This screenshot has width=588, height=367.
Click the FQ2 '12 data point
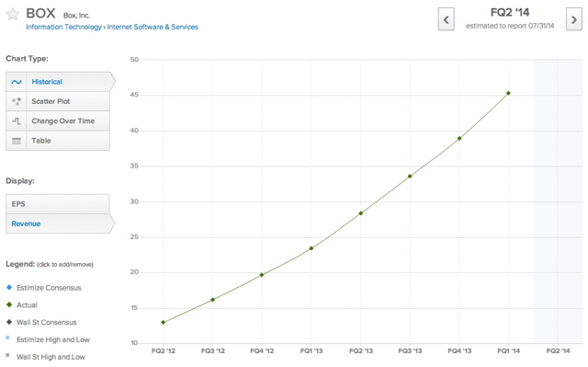(x=164, y=322)
